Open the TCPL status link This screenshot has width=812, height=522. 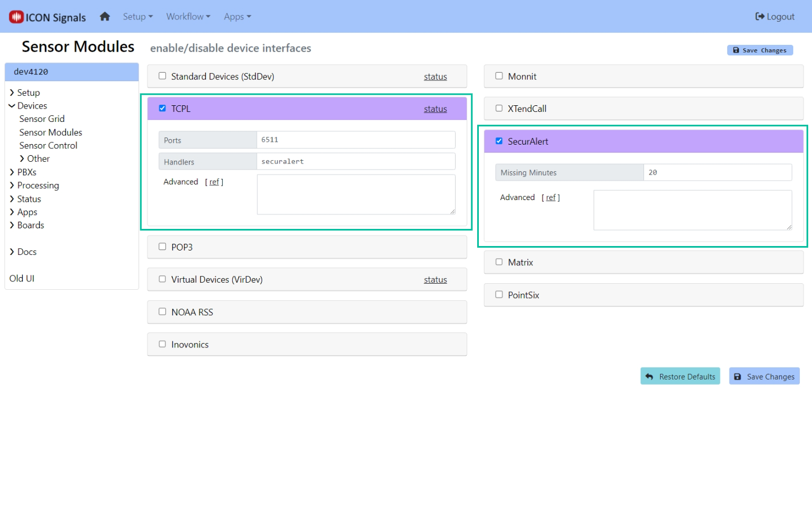435,109
